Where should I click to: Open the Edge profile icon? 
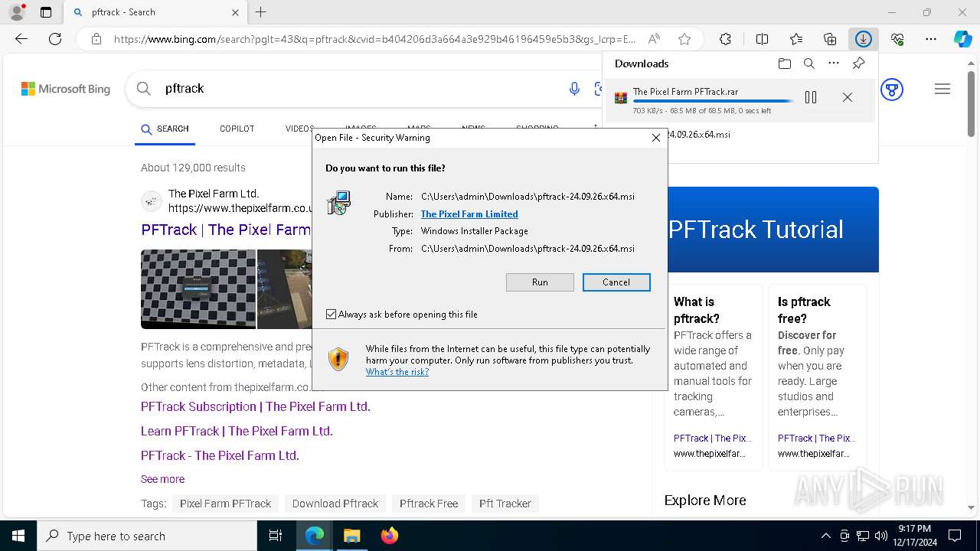(17, 12)
